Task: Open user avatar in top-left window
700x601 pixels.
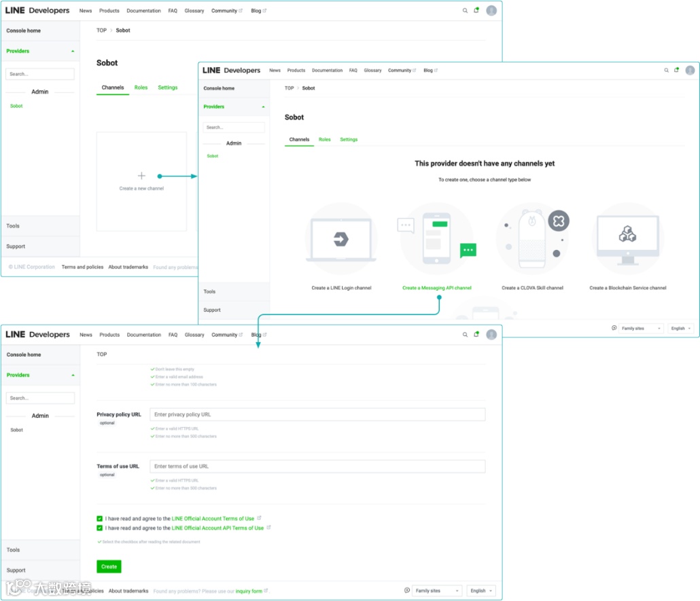Action: pos(491,11)
